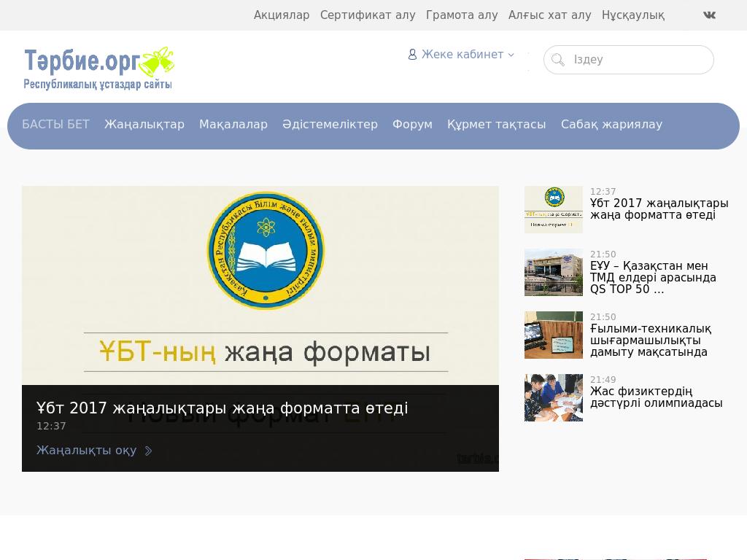Viewport: 747px width, 560px height.
Task: Open the Акциялар link
Action: pos(282,15)
